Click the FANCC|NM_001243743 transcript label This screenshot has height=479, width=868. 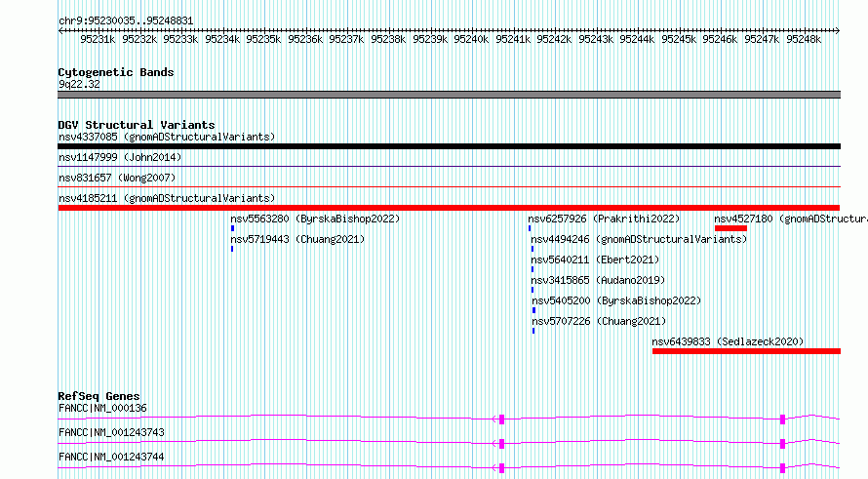point(111,432)
